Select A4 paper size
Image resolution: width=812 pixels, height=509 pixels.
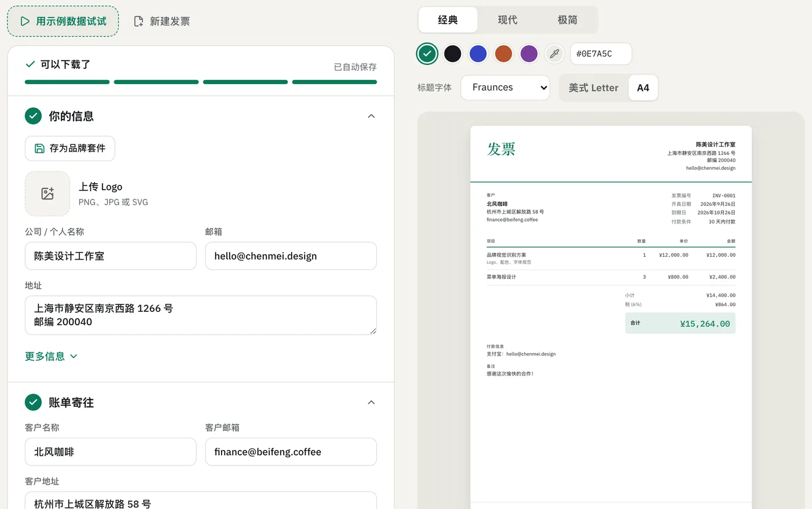coord(643,88)
